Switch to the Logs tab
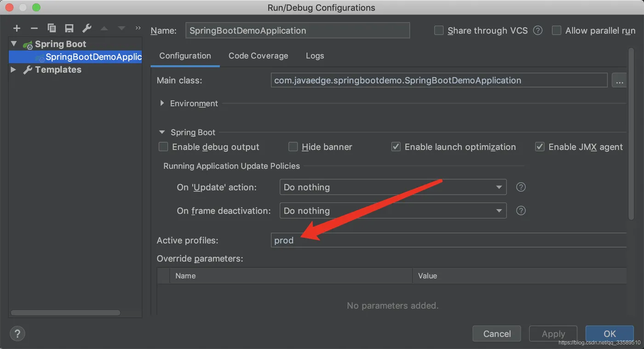Image resolution: width=644 pixels, height=349 pixels. (315, 56)
